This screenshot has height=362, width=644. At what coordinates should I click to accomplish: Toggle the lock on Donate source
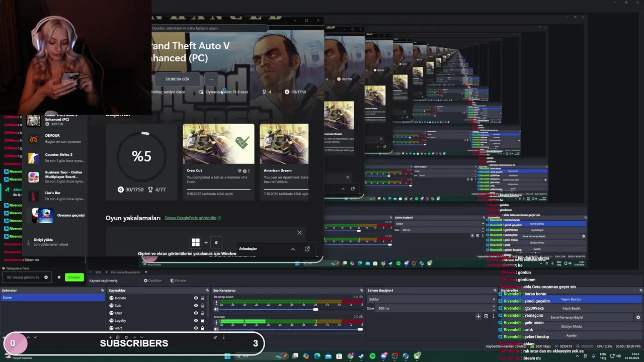202,298
